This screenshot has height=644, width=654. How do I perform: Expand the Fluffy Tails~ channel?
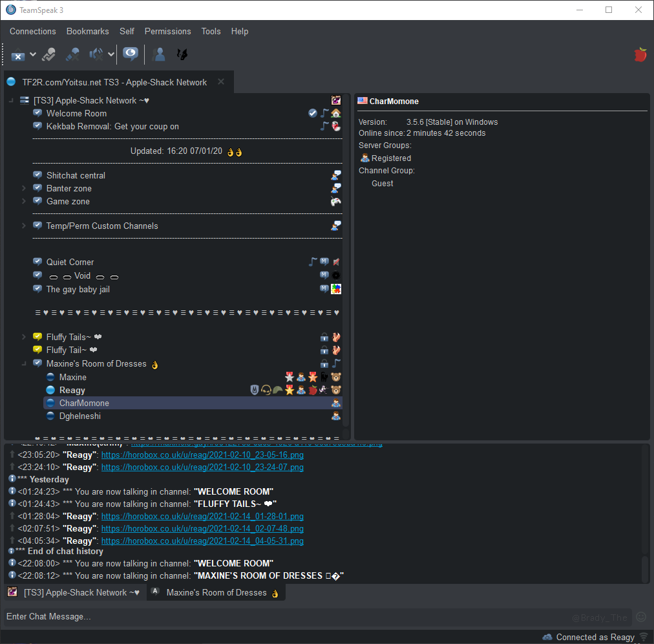[x=24, y=337]
